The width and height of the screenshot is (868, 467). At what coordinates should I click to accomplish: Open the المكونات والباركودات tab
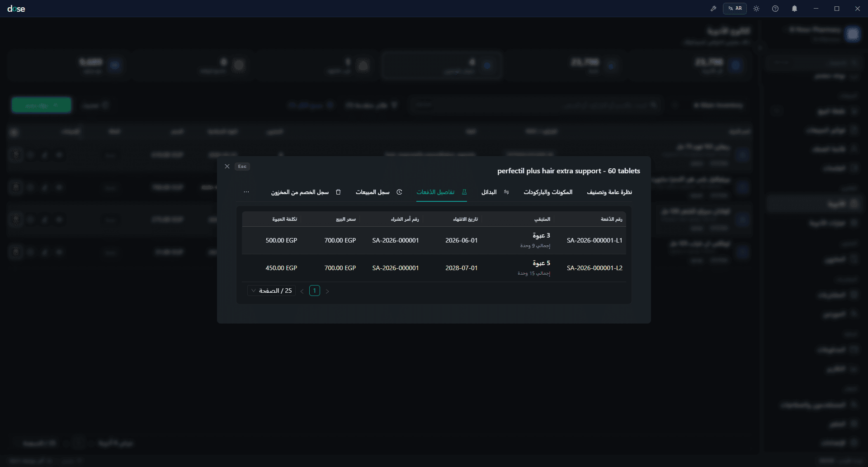548,192
